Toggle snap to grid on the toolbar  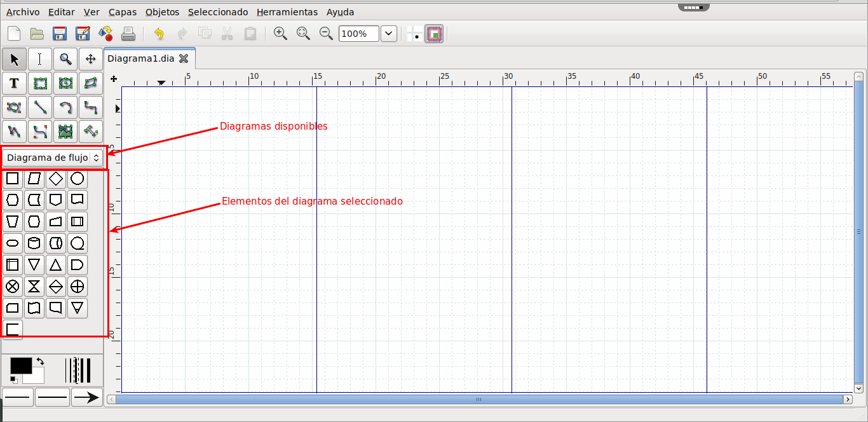coord(414,34)
